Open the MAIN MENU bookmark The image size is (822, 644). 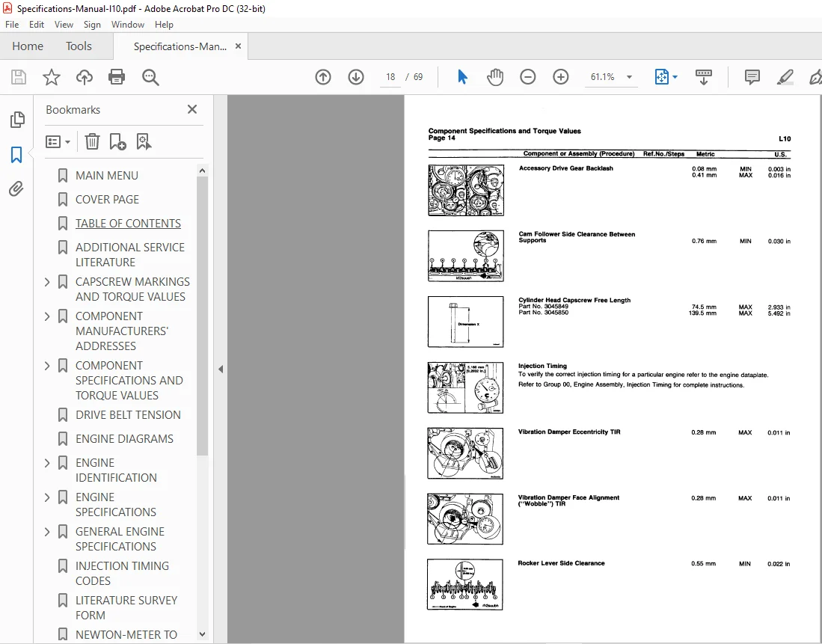(107, 176)
